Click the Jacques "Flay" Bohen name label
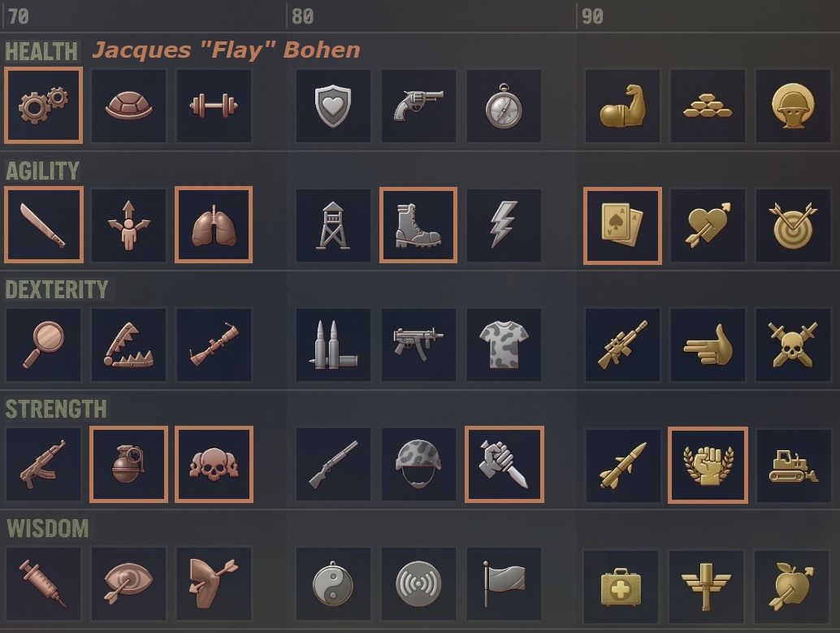840x633 pixels. pos(226,50)
